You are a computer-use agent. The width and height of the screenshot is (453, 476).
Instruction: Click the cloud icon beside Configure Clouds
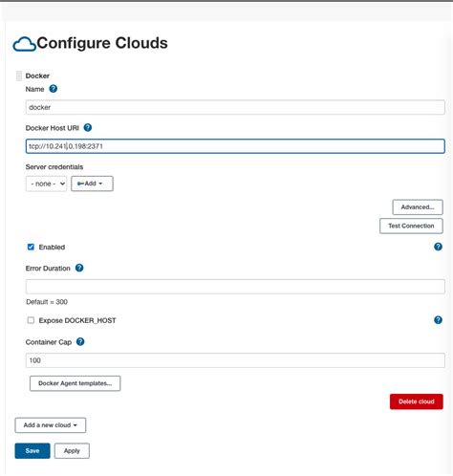[x=24, y=44]
